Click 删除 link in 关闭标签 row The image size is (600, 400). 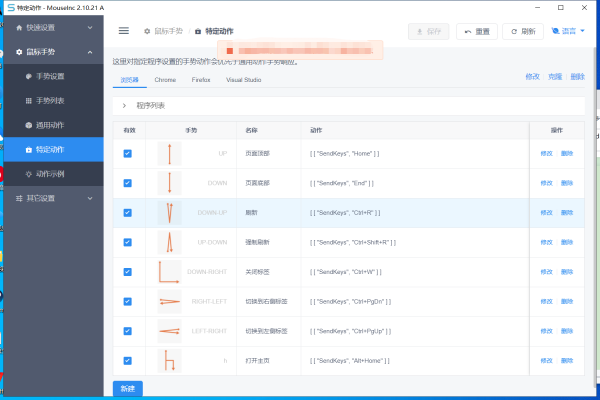(567, 272)
